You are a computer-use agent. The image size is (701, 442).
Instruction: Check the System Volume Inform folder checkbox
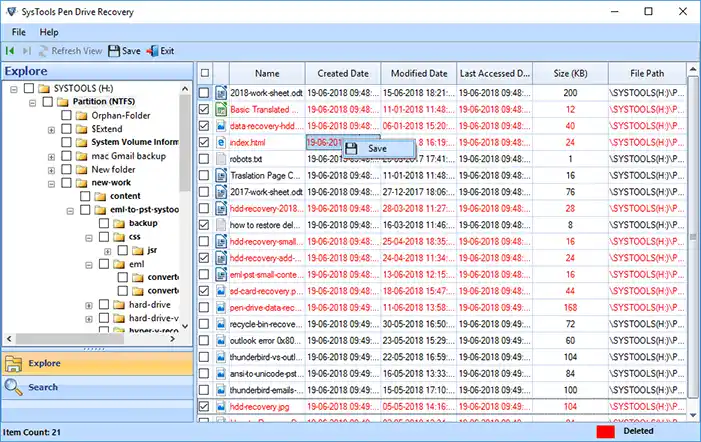tap(66, 142)
